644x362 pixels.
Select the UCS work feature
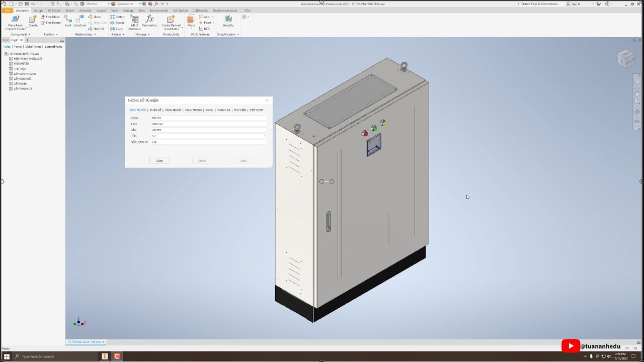[x=204, y=29]
